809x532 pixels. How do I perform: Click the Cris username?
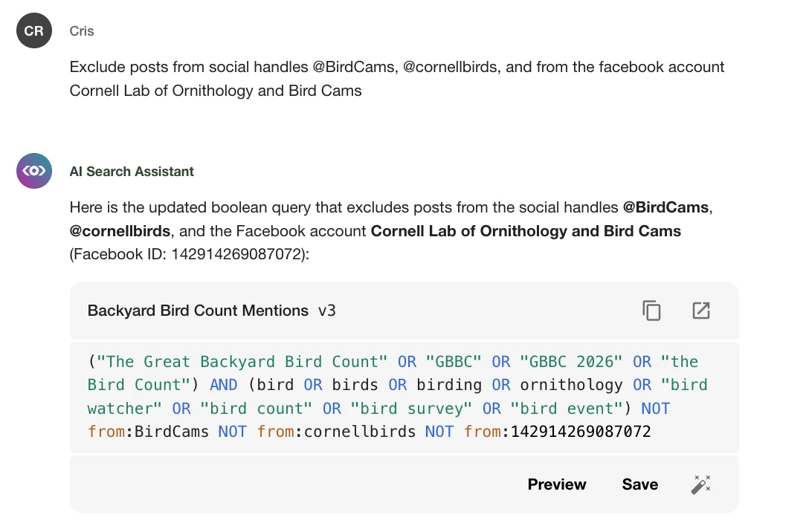pyautogui.click(x=82, y=31)
